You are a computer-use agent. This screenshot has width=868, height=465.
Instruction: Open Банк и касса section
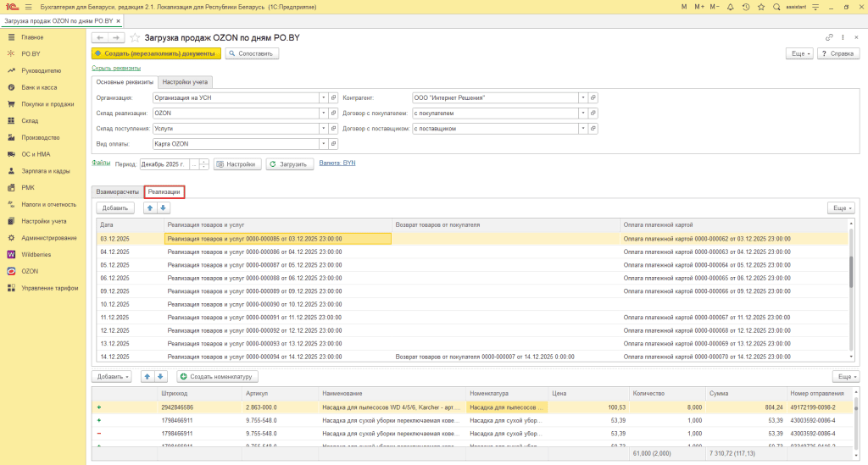click(39, 87)
